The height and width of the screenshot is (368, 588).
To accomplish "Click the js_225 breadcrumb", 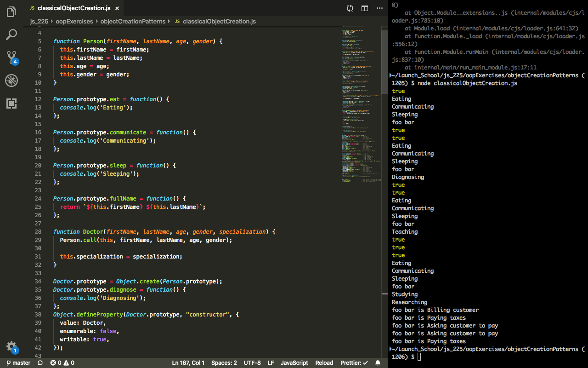I will click(x=40, y=21).
